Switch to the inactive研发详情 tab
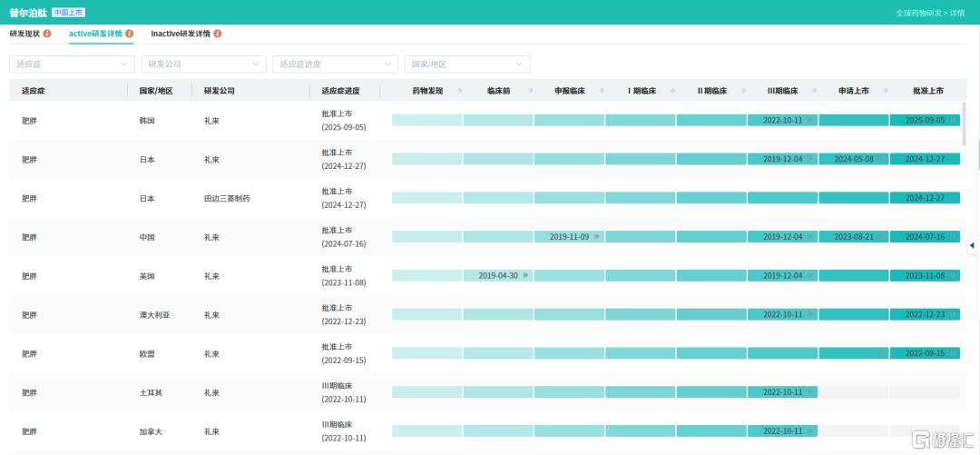980x455 pixels. [181, 34]
